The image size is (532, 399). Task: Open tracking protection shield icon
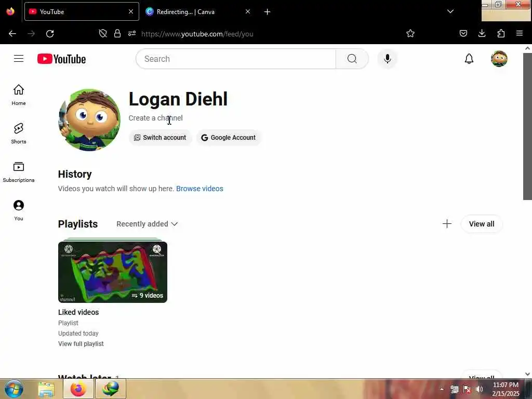[103, 33]
